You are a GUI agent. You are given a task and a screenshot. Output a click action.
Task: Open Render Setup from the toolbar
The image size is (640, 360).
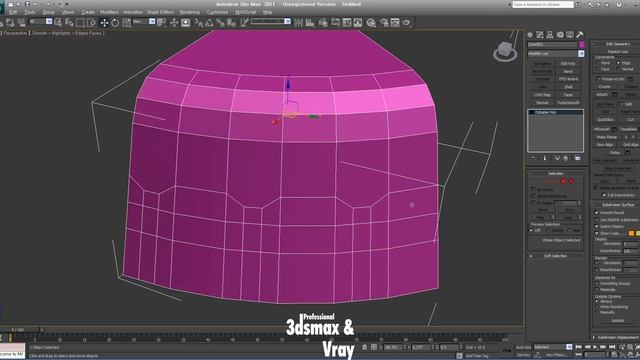[x=384, y=23]
